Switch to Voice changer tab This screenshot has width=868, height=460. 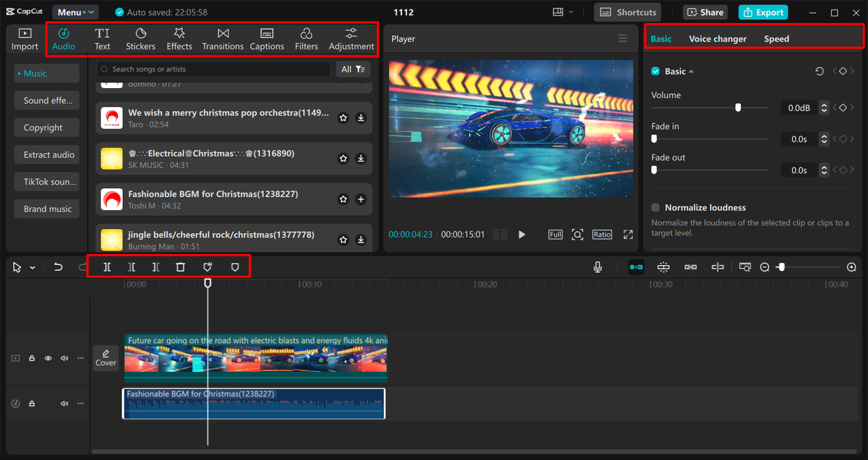click(717, 39)
